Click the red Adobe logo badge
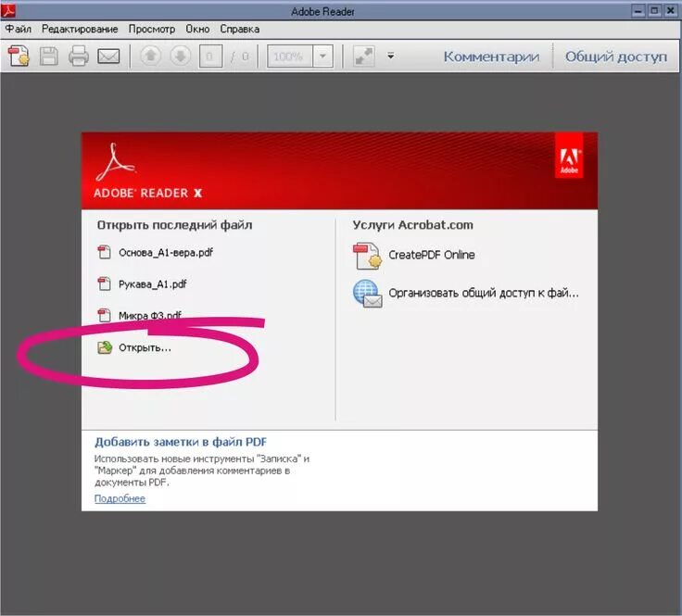682x616 pixels. [x=569, y=156]
